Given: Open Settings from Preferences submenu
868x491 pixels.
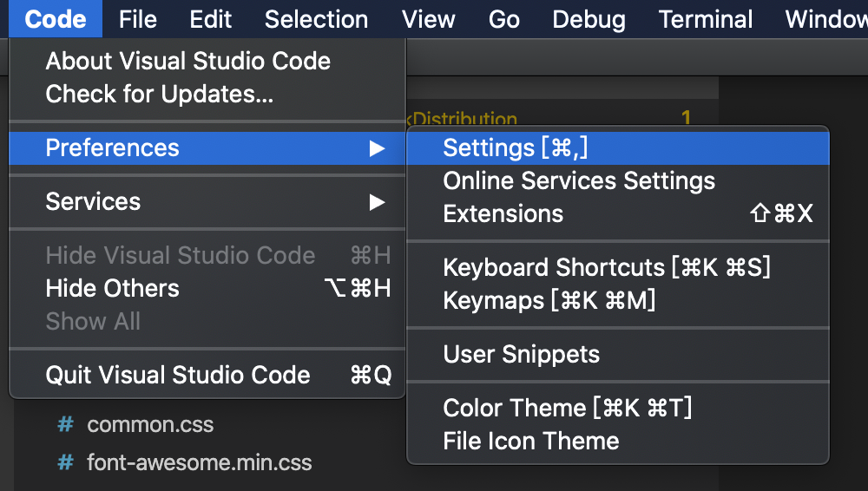Looking at the screenshot, I should pyautogui.click(x=618, y=147).
